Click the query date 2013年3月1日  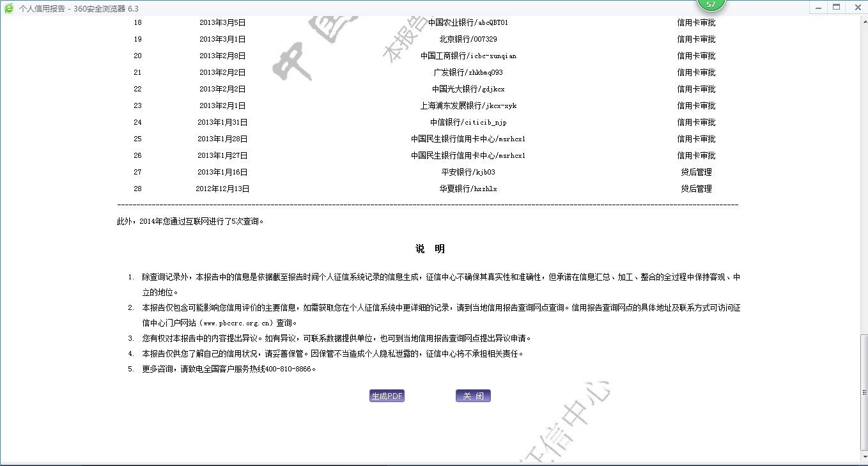tap(222, 39)
